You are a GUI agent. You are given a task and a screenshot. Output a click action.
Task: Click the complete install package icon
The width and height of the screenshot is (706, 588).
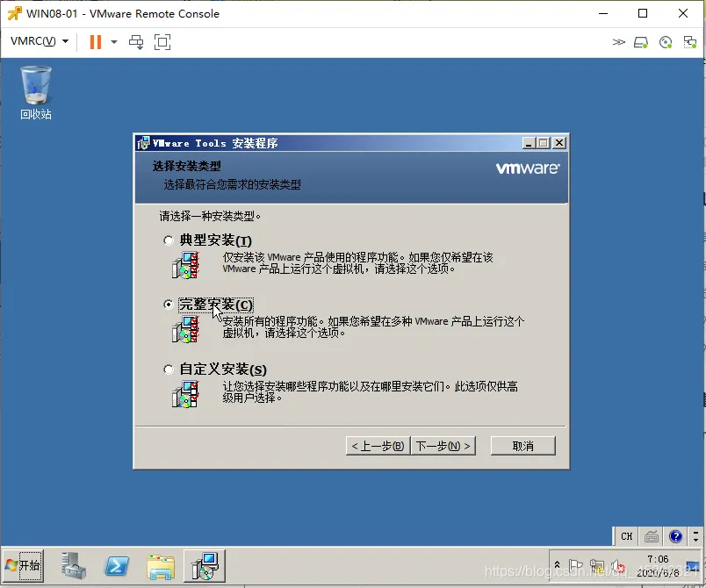[x=185, y=329]
